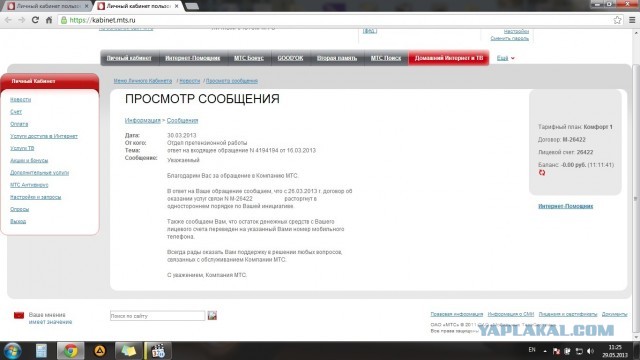
Task: Open Опросы sidebar link
Action: click(x=20, y=209)
